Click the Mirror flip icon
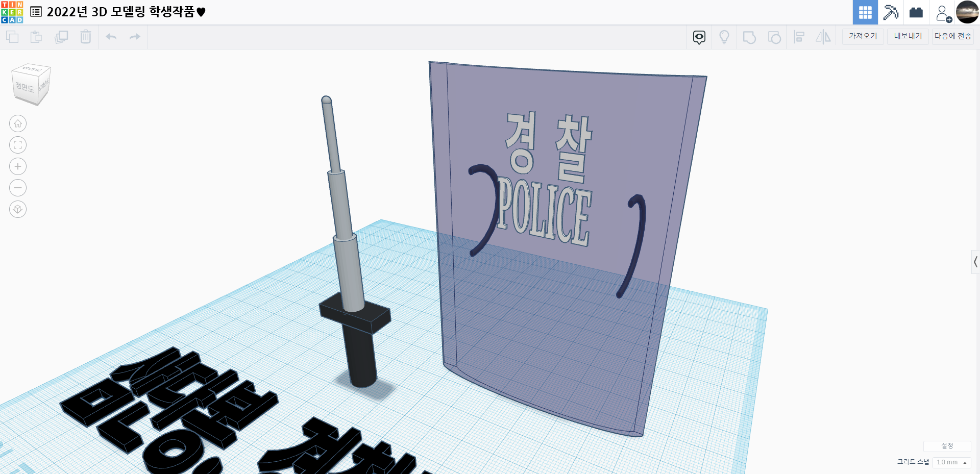Screen dimensions: 980x474 (x=823, y=37)
